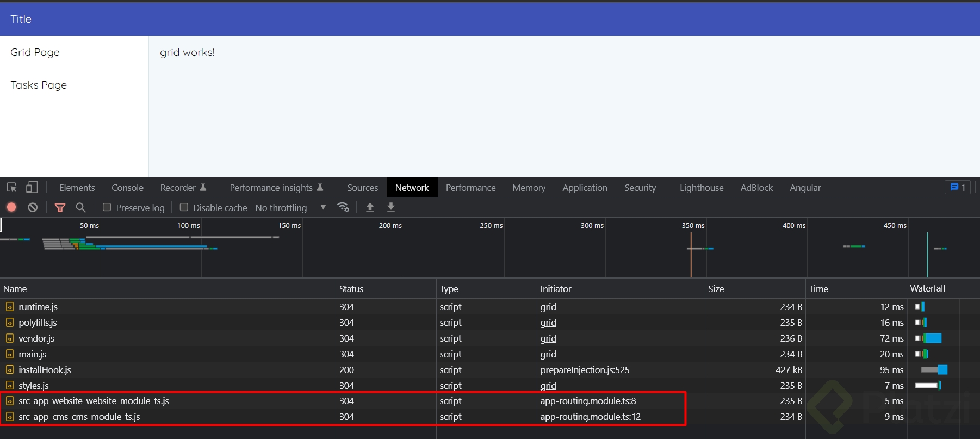Click the Title header text
Viewport: 980px width, 439px height.
[21, 19]
